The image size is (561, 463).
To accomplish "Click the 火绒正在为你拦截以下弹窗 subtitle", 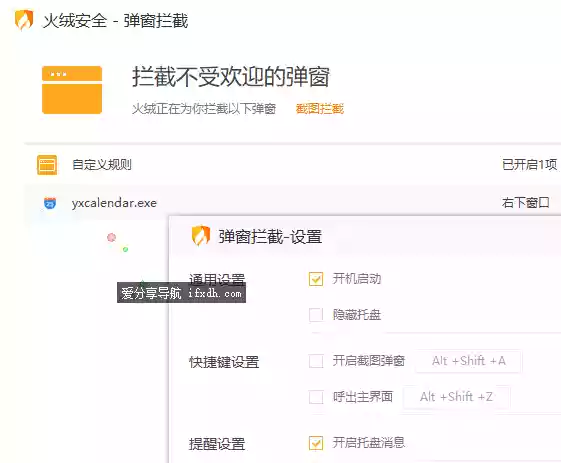I will 204,108.
